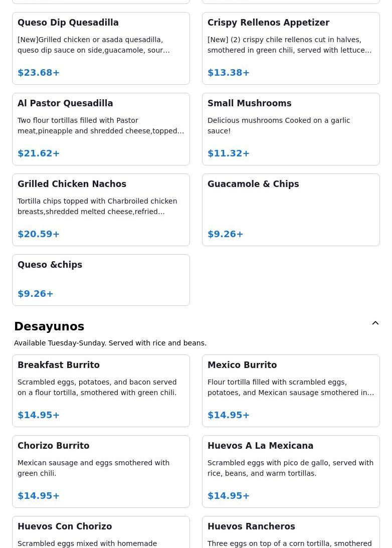
Task: Click the $20.59+ nachos price
Action: click(x=39, y=234)
